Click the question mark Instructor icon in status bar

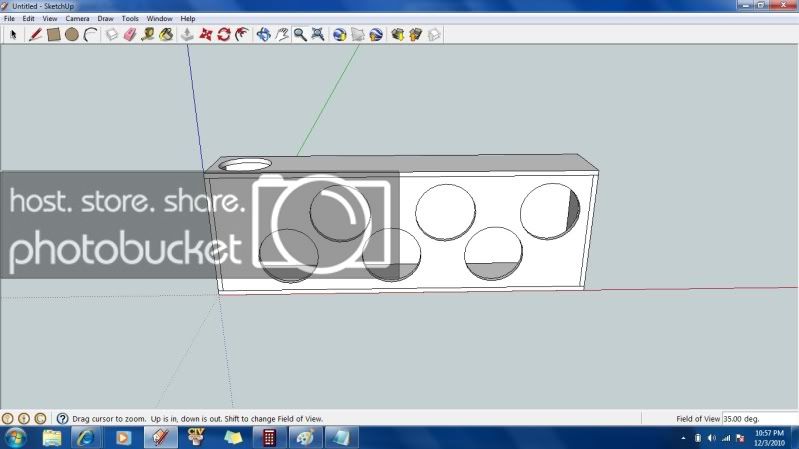(x=62, y=418)
